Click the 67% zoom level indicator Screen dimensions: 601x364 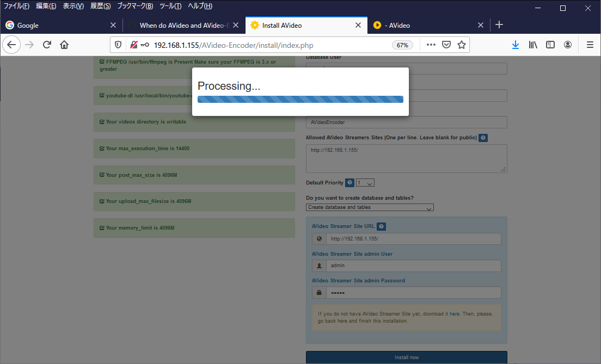402,45
